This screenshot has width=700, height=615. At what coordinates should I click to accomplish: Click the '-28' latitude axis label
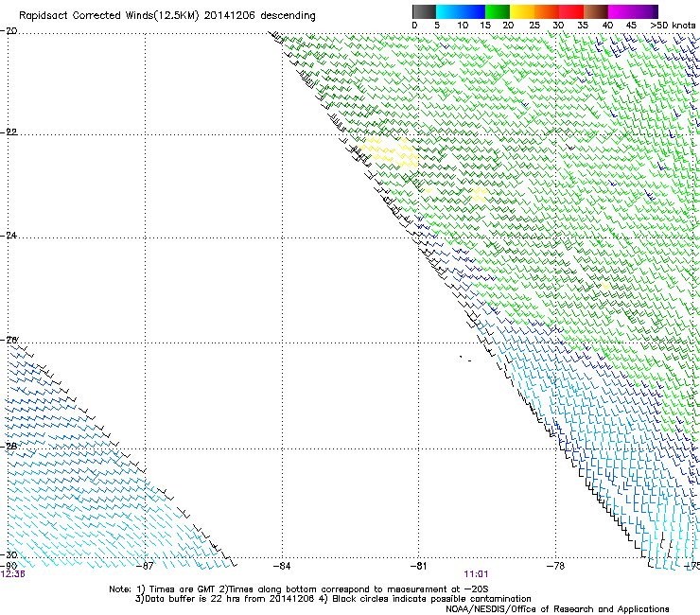click(9, 447)
